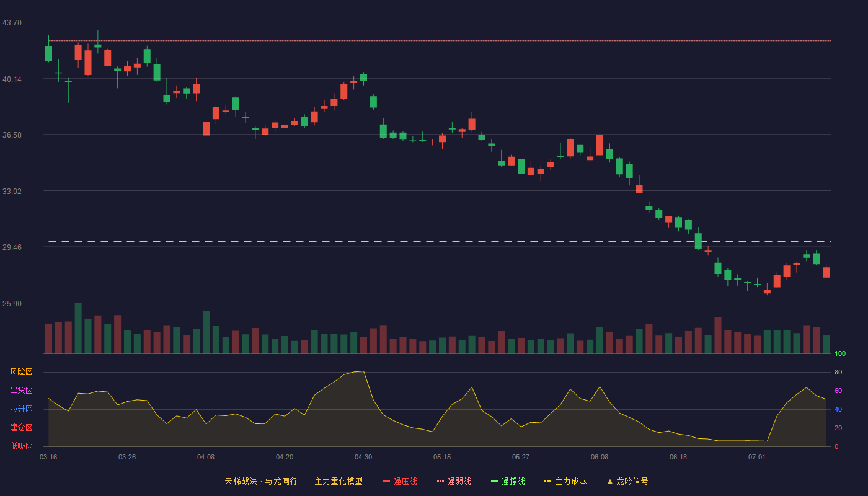Select the 拉升区 zone label
This screenshot has width=868, height=496.
point(21,409)
